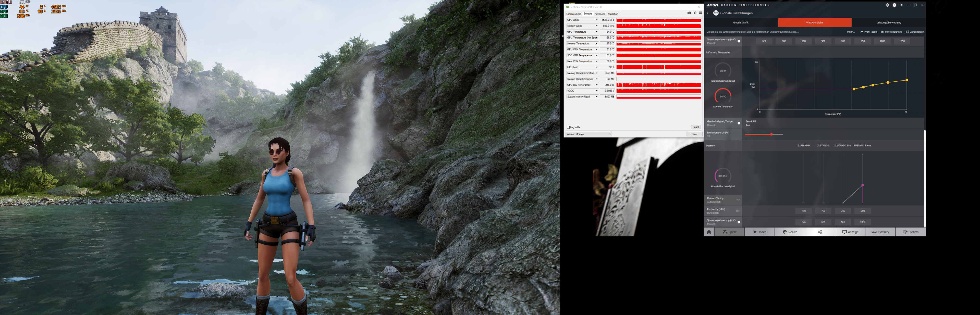The width and height of the screenshot is (980, 315).
Task: Click the Reset button in GPU-Z
Action: [695, 127]
